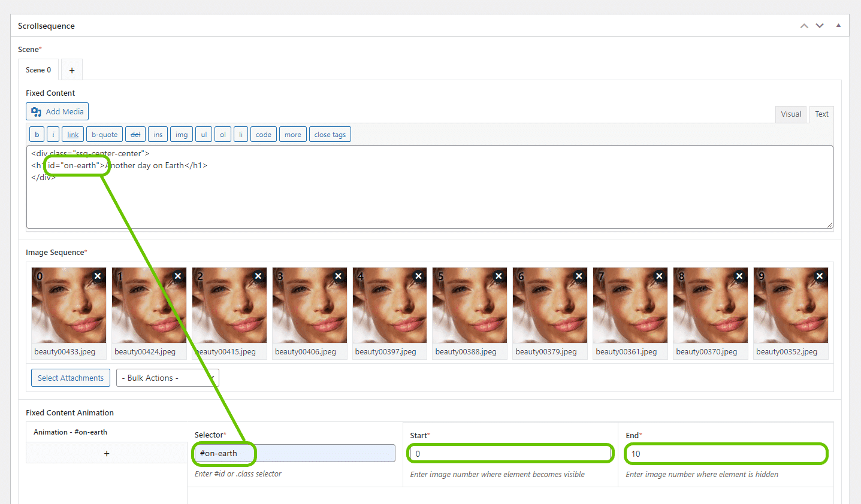Image resolution: width=861 pixels, height=504 pixels.
Task: Remove image 4 beauty00397.jpeg
Action: pyautogui.click(x=419, y=276)
